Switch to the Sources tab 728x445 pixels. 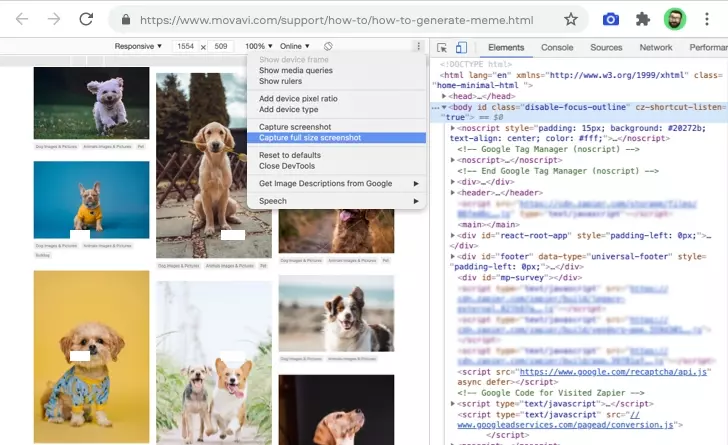[606, 47]
